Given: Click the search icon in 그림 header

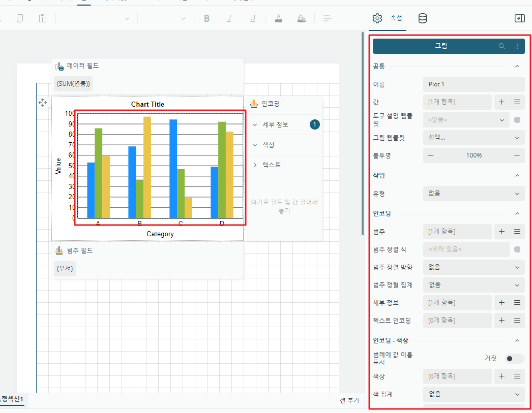Looking at the screenshot, I should (502, 46).
